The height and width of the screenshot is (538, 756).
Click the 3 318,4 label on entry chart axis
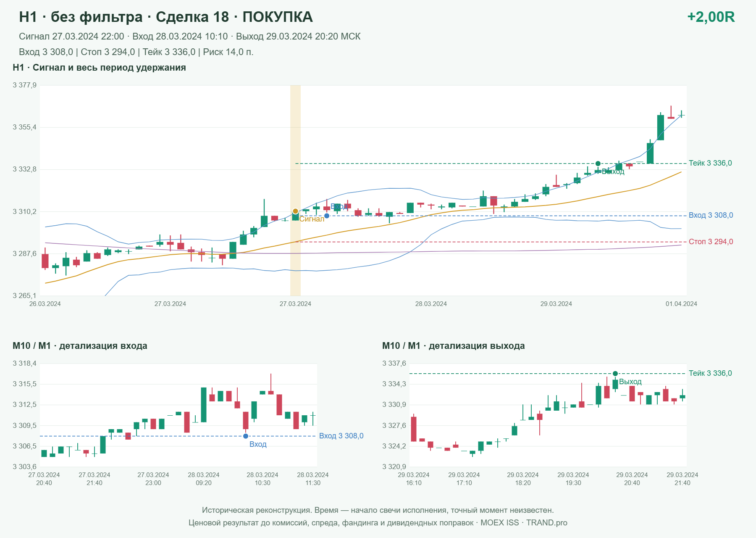tap(24, 364)
